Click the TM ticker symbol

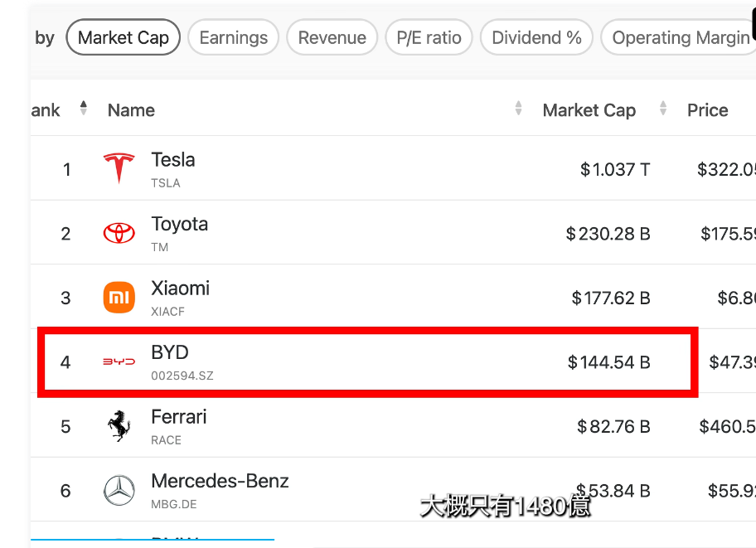(x=160, y=247)
